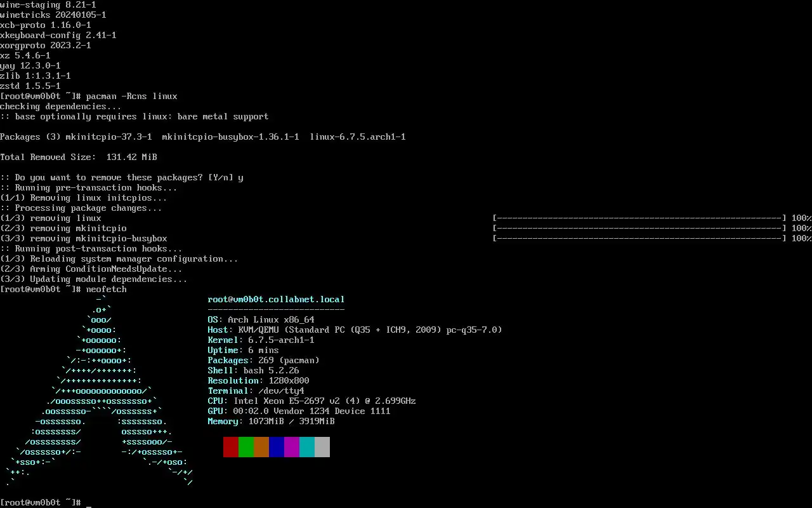Screen dimensions: 812x508
Task: Click the Arch Linux ASCII logo
Action: 99,391
